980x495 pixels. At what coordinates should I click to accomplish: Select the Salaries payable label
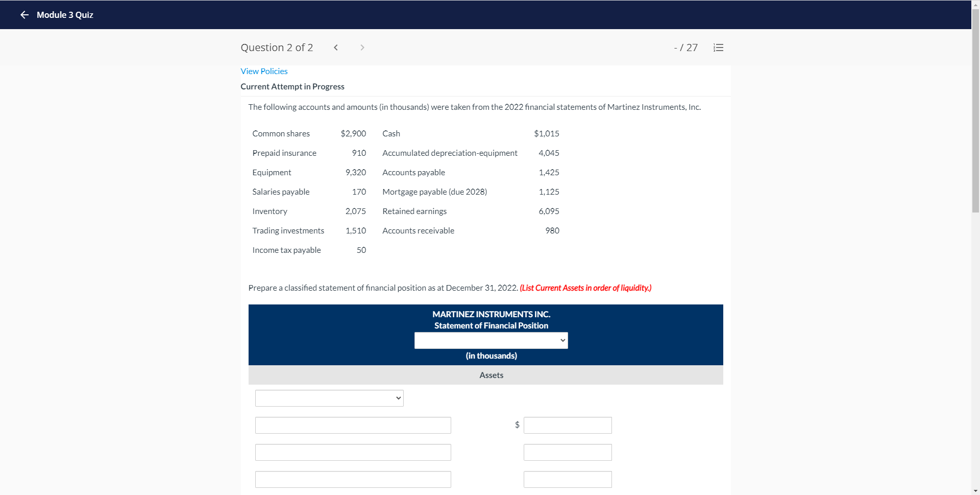(x=281, y=192)
